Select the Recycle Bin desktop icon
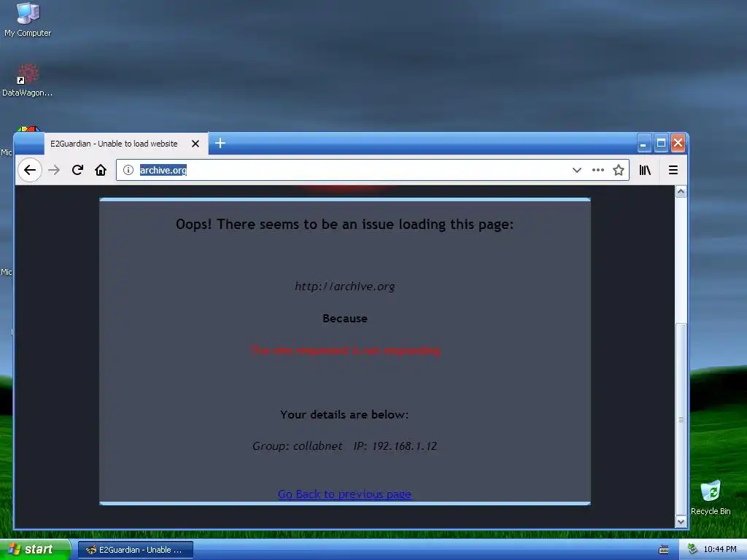The image size is (747, 560). pos(711,497)
